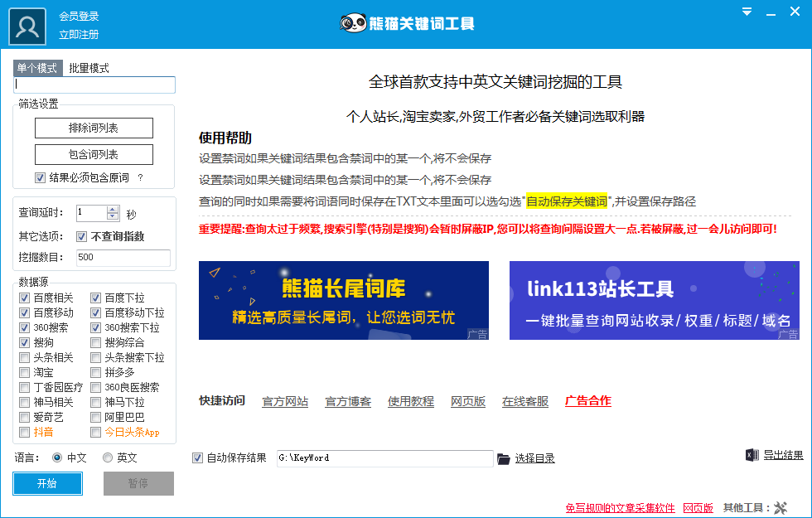Enable 丁香园医疗 checkbox
Screen dimensions: 812x518
(x=24, y=388)
